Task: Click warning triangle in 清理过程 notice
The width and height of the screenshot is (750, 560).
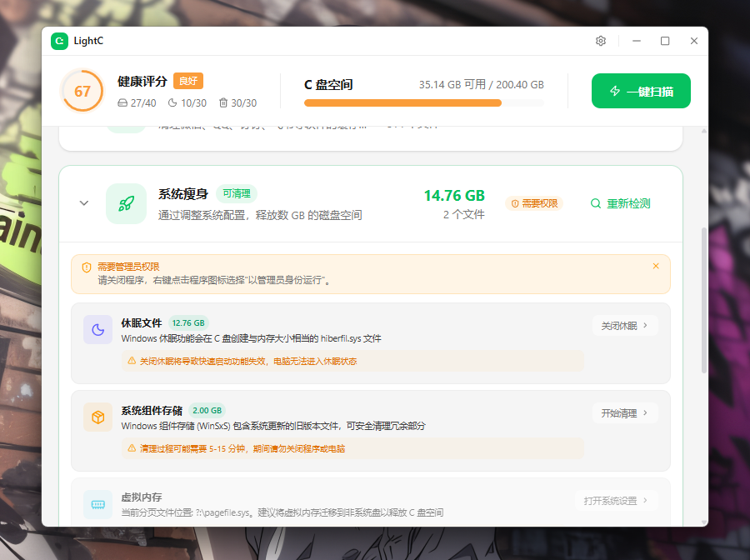Action: pos(132,448)
